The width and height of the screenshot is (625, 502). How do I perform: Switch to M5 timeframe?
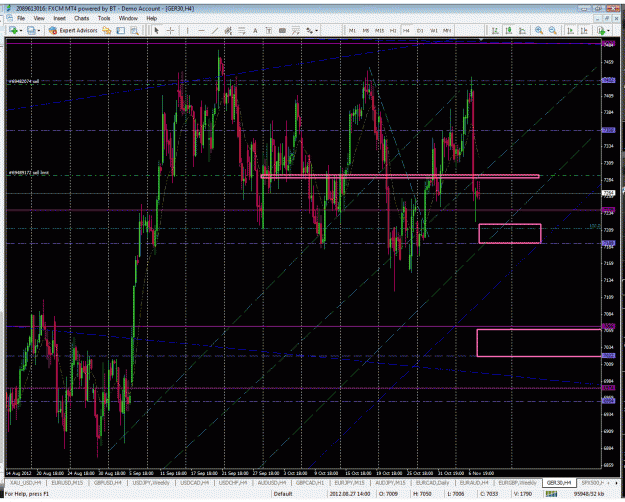(366, 30)
